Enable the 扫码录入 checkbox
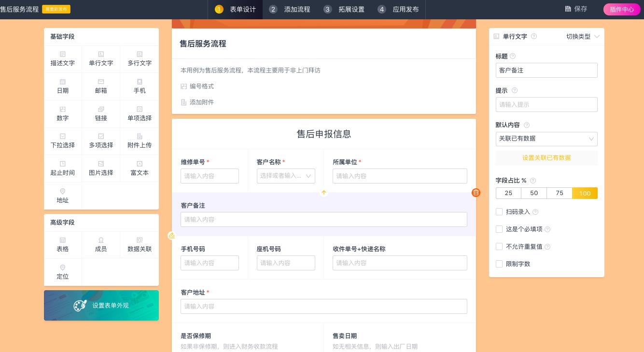 coord(499,211)
